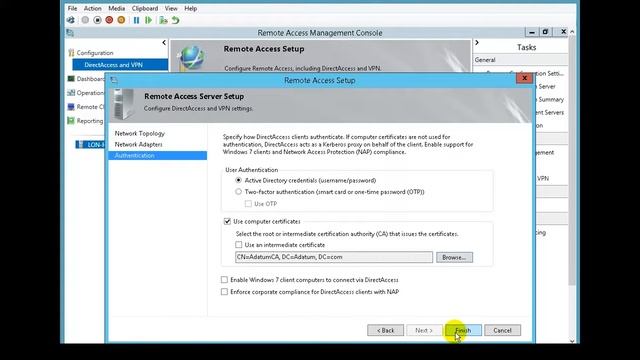This screenshot has height=360, width=640.
Task: Click the orange Save state toolbar icon
Action: pos(121,20)
